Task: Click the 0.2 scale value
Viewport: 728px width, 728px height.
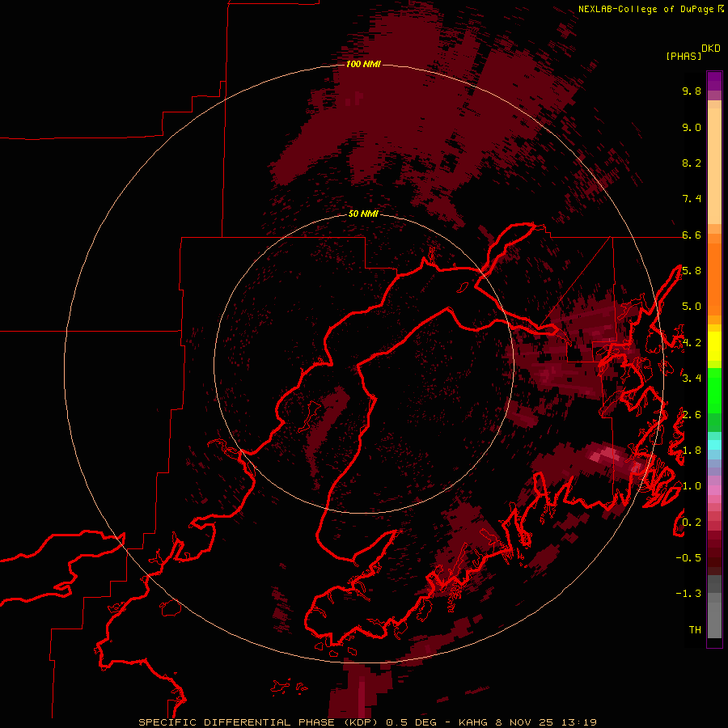Action: (692, 523)
